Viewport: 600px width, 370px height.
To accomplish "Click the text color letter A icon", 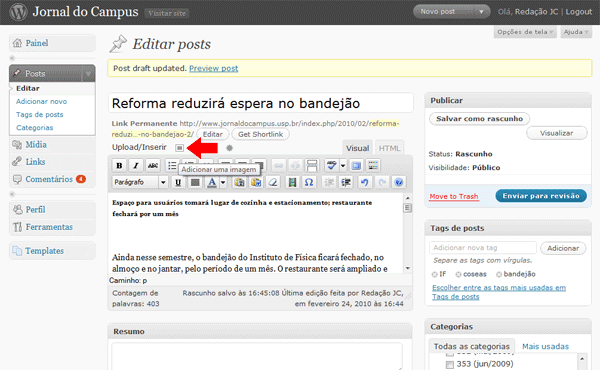I will pos(212,183).
